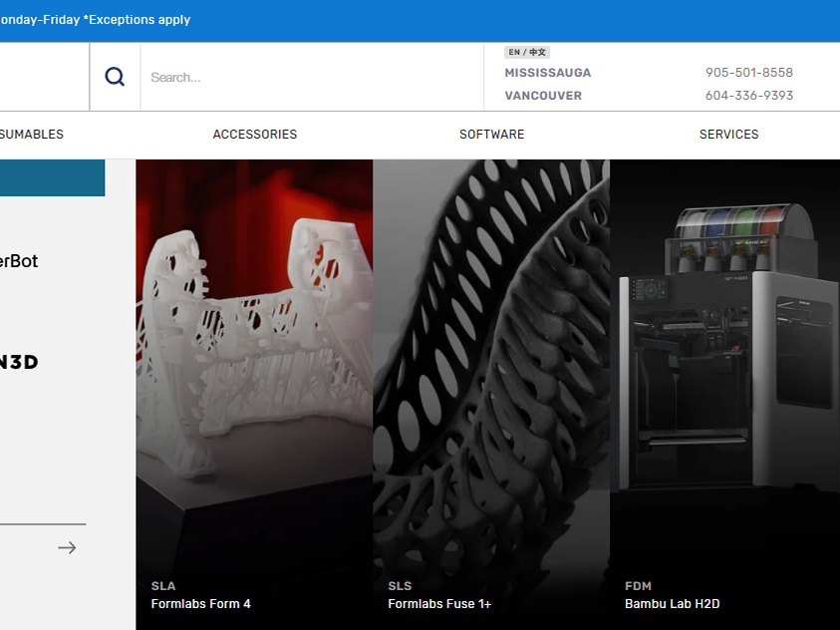Click the Formlabs Fuse 1+ title
The width and height of the screenshot is (840, 630).
tap(439, 604)
